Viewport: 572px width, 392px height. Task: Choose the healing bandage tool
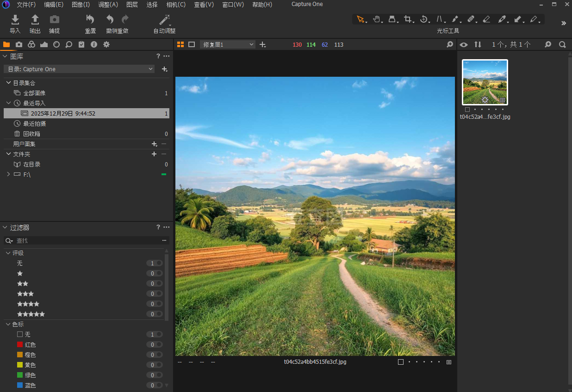(x=471, y=19)
